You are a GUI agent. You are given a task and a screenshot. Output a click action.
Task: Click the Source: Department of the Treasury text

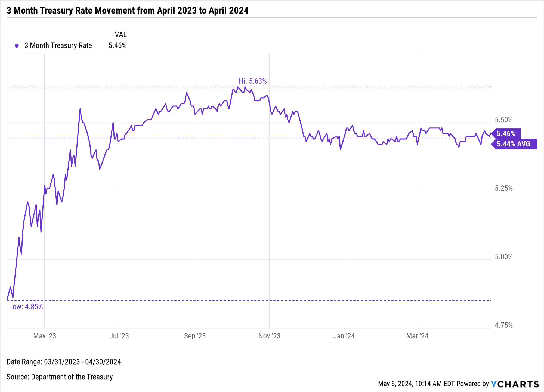coord(60,377)
